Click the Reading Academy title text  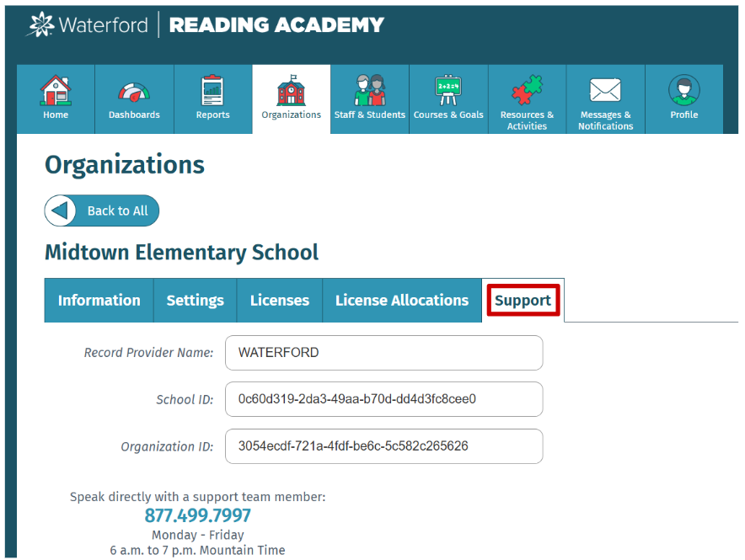276,24
